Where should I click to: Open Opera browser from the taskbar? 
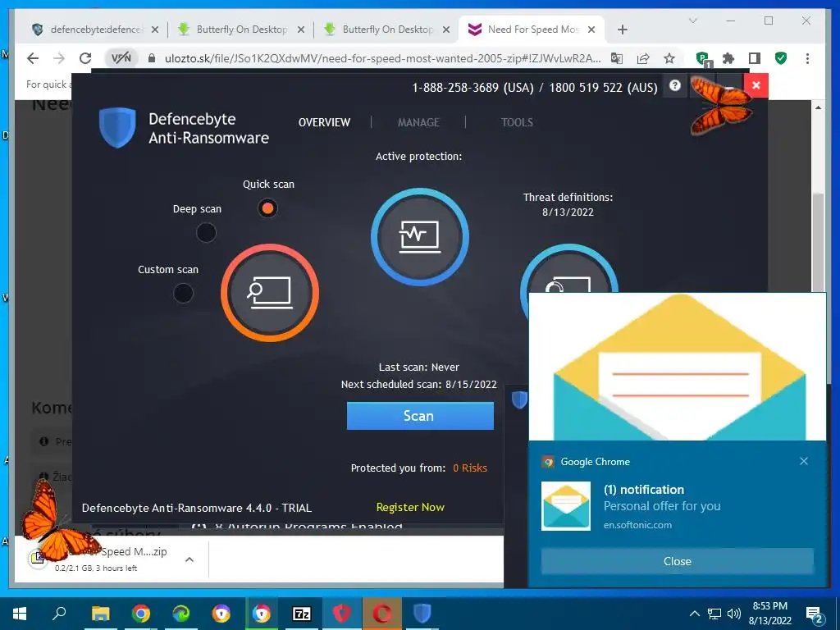[382, 614]
